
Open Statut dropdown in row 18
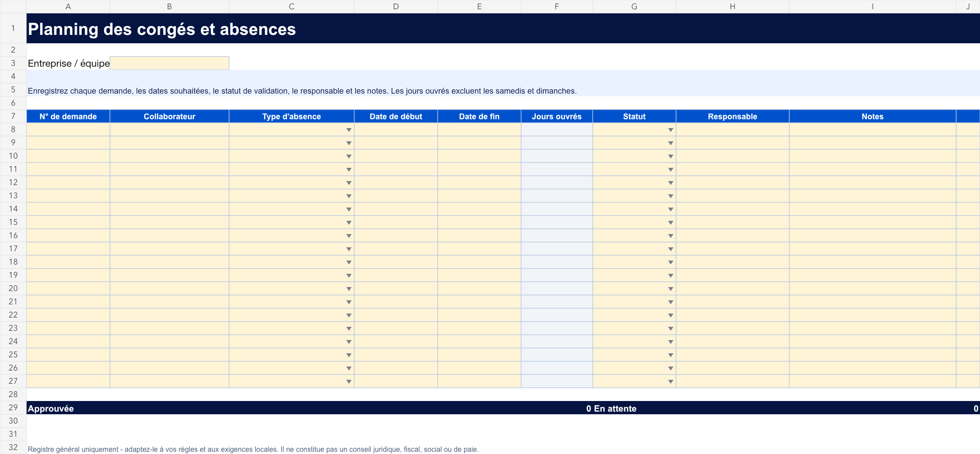click(671, 262)
